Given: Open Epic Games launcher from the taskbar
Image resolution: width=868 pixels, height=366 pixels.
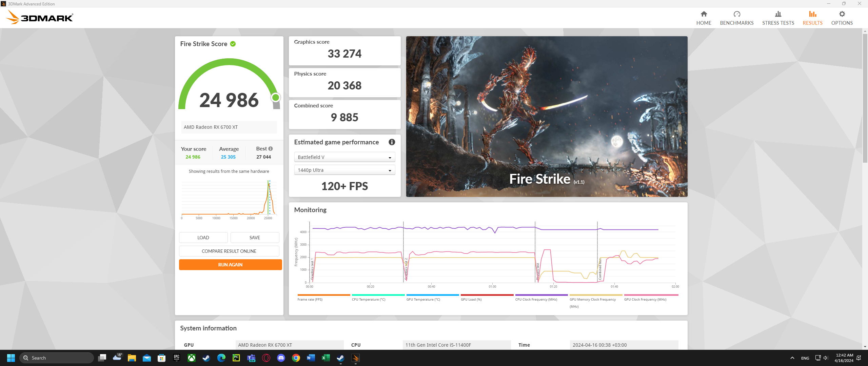Looking at the screenshot, I should (x=177, y=358).
